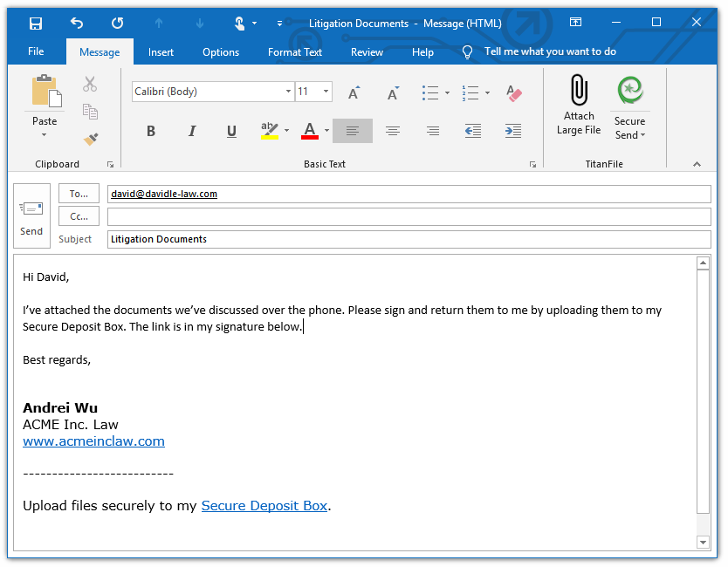
Task: Toggle Touch/Mouse mode icon
Action: click(239, 24)
